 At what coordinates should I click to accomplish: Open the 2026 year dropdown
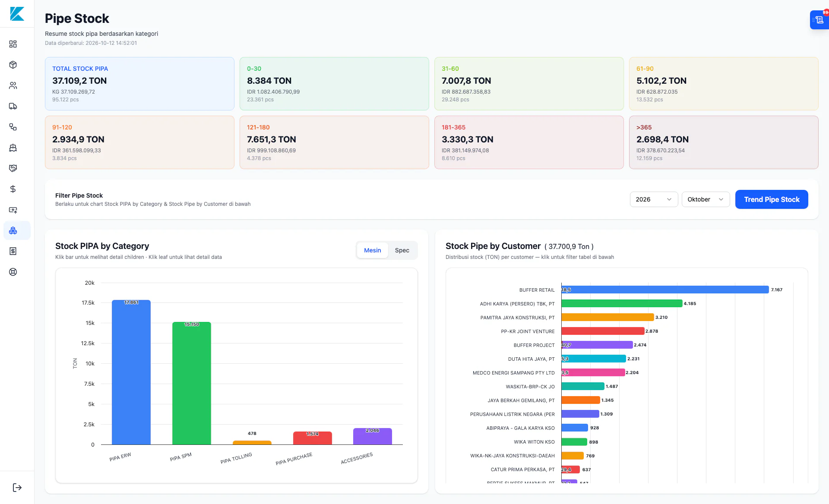[x=654, y=199]
